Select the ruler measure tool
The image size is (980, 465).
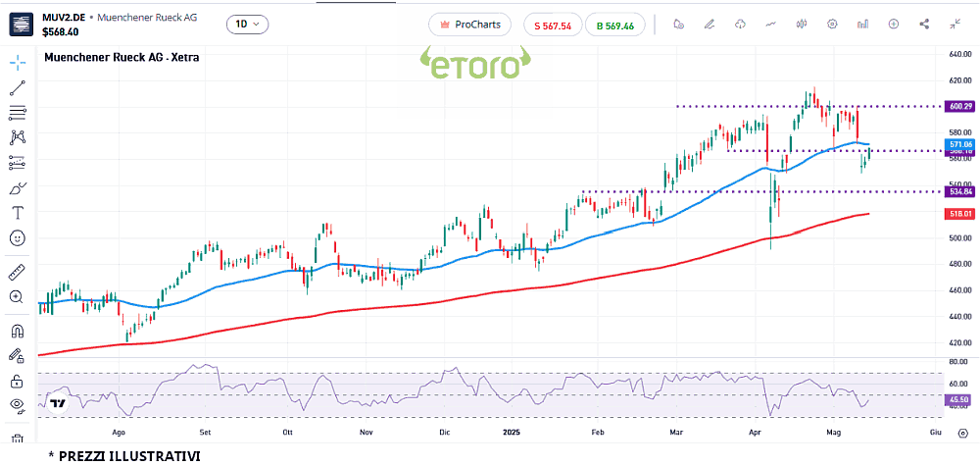pos(17,273)
